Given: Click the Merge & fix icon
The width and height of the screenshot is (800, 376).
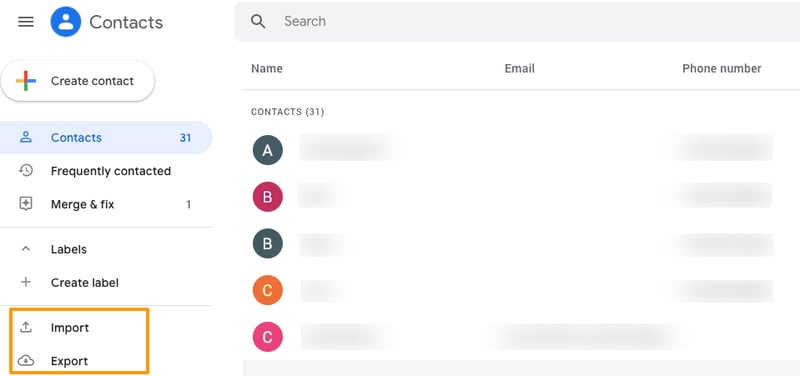Looking at the screenshot, I should tap(26, 204).
